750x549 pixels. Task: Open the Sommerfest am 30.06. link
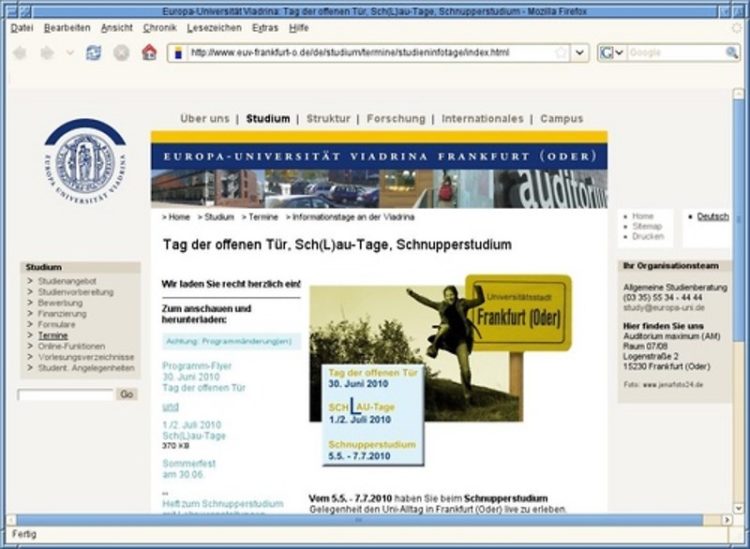(x=189, y=469)
